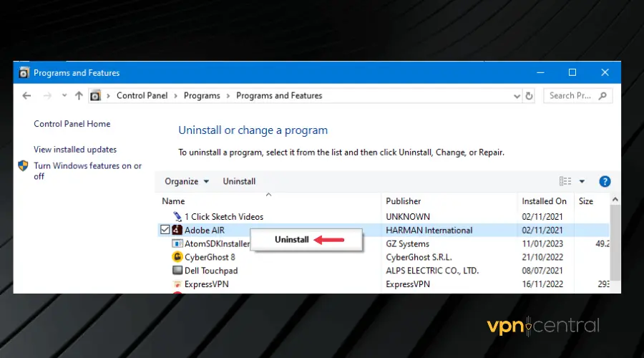The width and height of the screenshot is (644, 358).
Task: Select Uninstall in the context menu
Action: [306, 240]
